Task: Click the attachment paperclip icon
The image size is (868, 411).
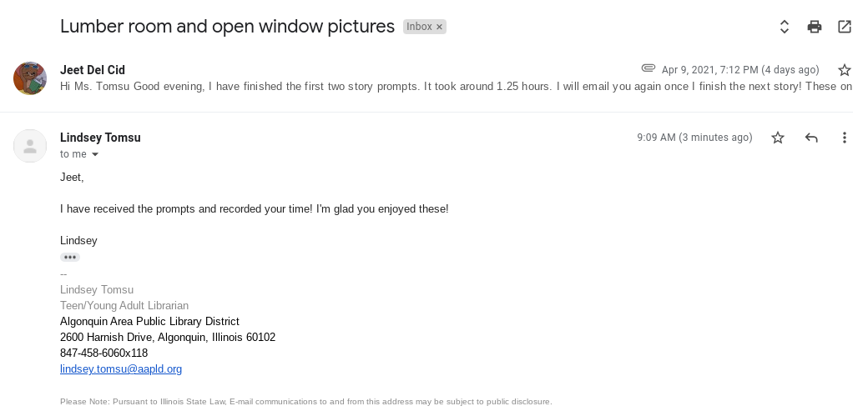Action: point(648,68)
